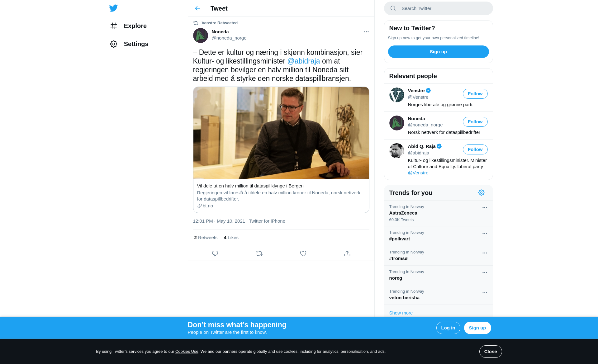Open more options for #tromsø trend

coord(485,253)
